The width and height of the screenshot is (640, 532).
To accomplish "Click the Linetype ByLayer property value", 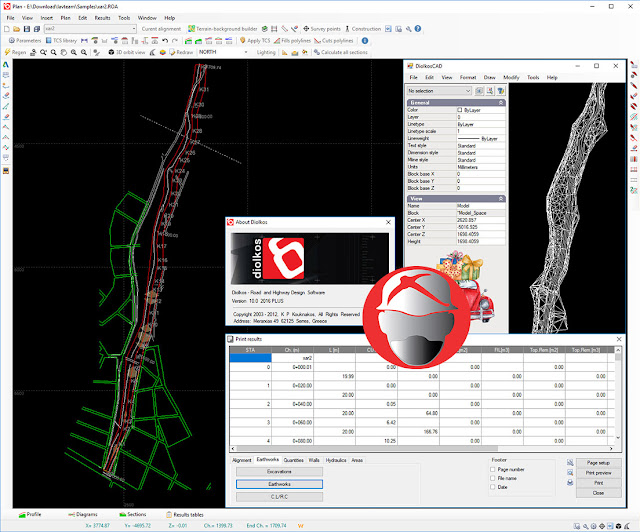I will point(480,124).
